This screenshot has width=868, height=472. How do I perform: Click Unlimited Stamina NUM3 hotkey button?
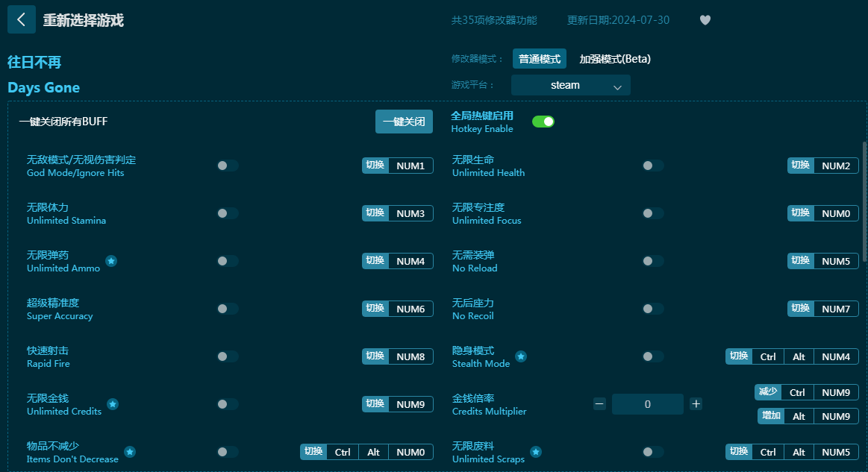coord(398,213)
